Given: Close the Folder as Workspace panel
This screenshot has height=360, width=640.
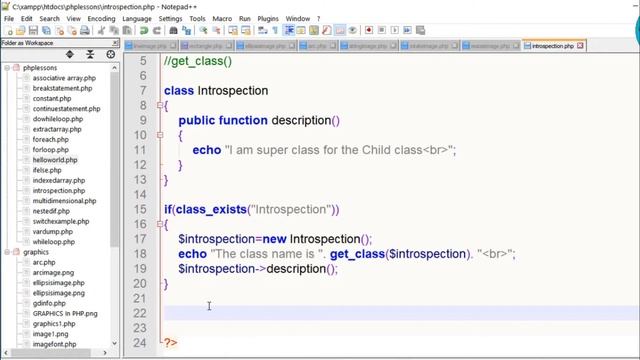Looking at the screenshot, I should [x=115, y=43].
